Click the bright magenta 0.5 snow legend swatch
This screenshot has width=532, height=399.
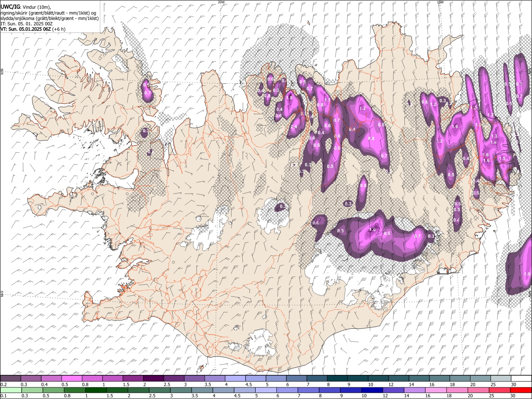coord(72,378)
